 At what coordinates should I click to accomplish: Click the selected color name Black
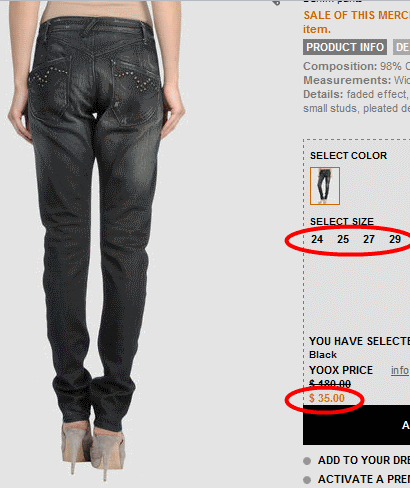(x=323, y=355)
